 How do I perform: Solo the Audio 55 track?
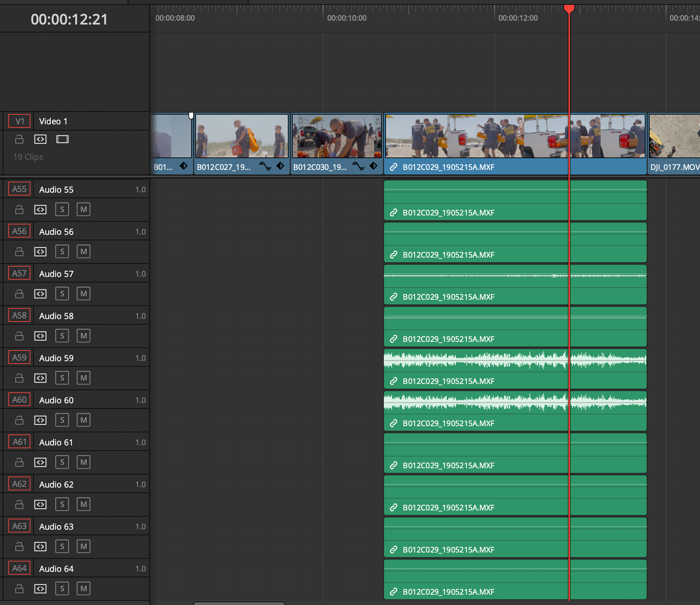(62, 210)
